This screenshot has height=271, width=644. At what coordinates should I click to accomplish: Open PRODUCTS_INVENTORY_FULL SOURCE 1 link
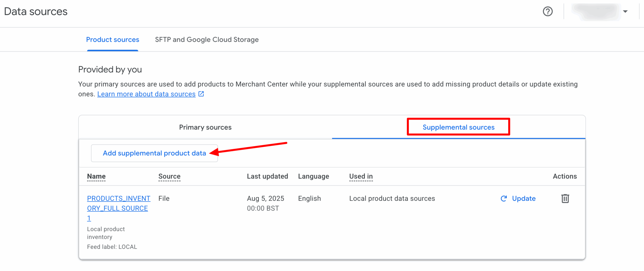118,208
